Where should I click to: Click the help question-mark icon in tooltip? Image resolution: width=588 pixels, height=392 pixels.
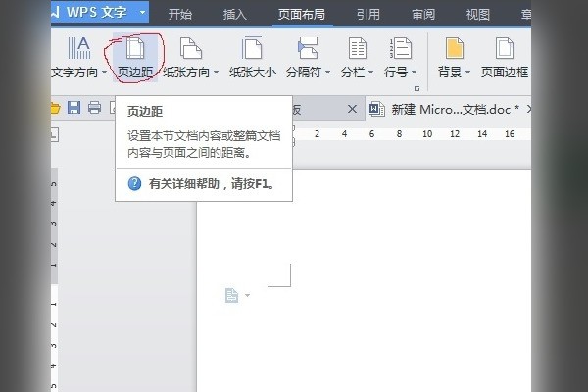tap(134, 184)
